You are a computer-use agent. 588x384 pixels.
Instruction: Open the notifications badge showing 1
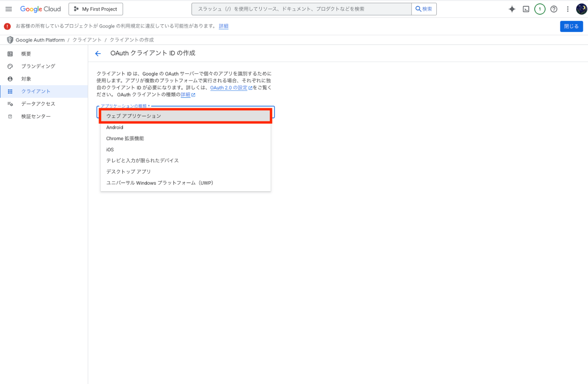coord(540,9)
